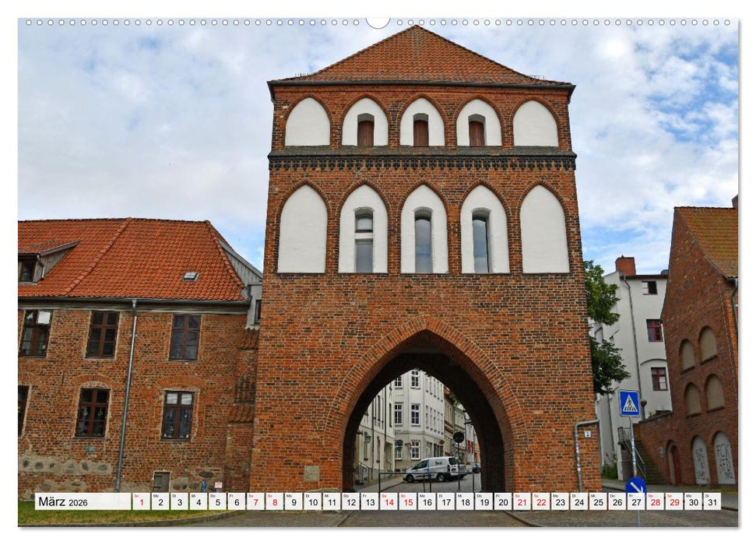Expand the date strip at date 16
The image size is (756, 545).
426,503
